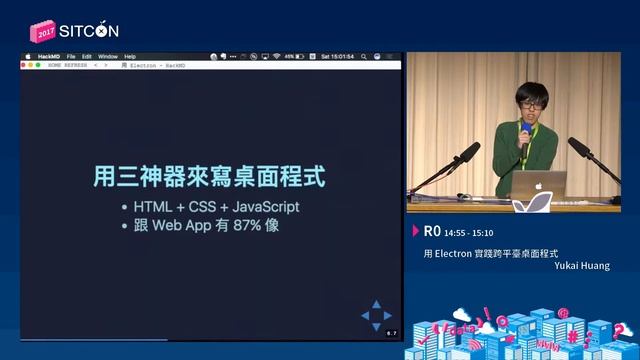Click the session time 14:55 - 15:10
Screen dimensions: 640x360
click(x=469, y=233)
